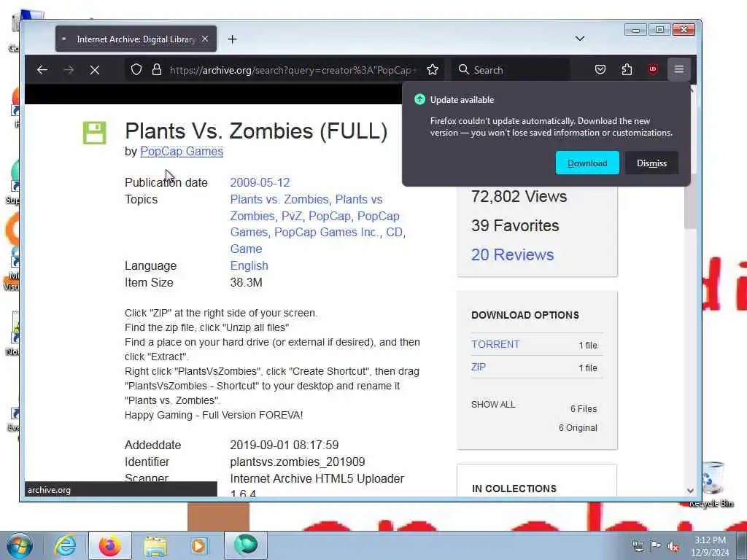747x560 pixels.
Task: Select the Internet Archive: Digital Library tab
Action: tap(136, 39)
